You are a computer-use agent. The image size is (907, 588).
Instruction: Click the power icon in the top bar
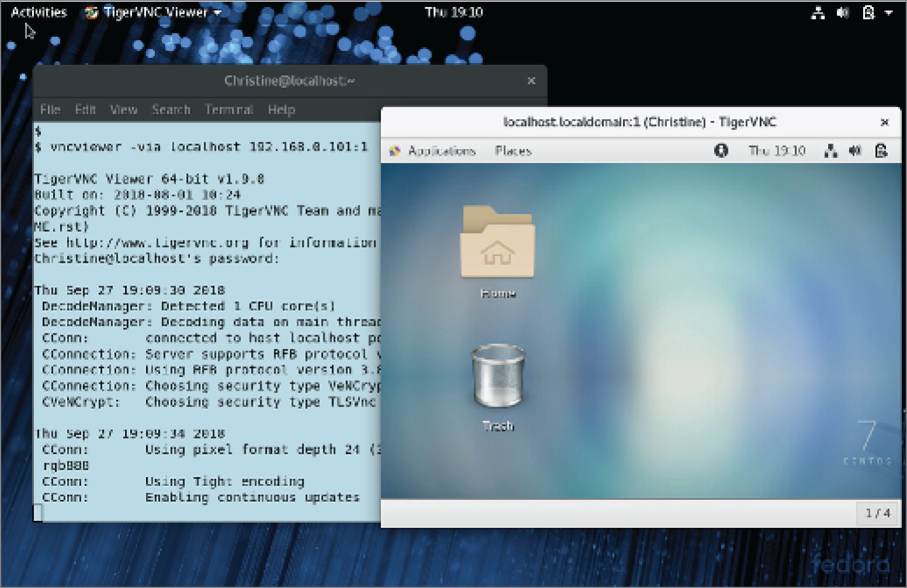(868, 12)
